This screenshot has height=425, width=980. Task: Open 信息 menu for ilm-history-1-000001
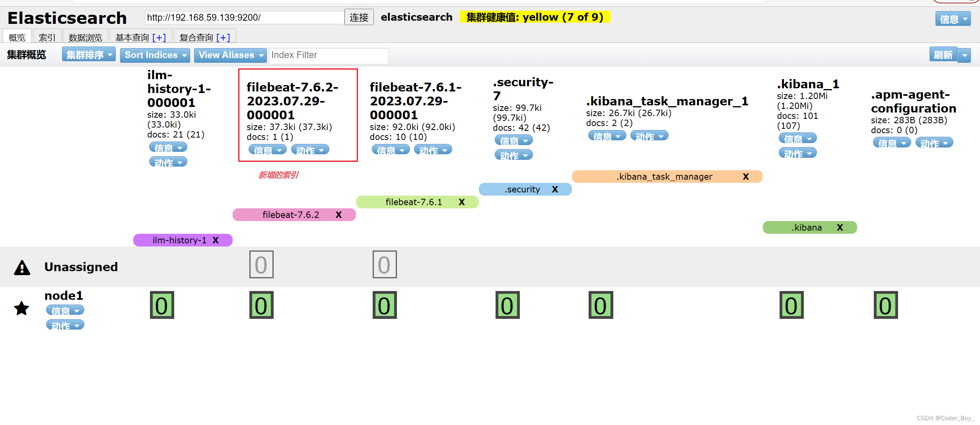click(x=168, y=147)
